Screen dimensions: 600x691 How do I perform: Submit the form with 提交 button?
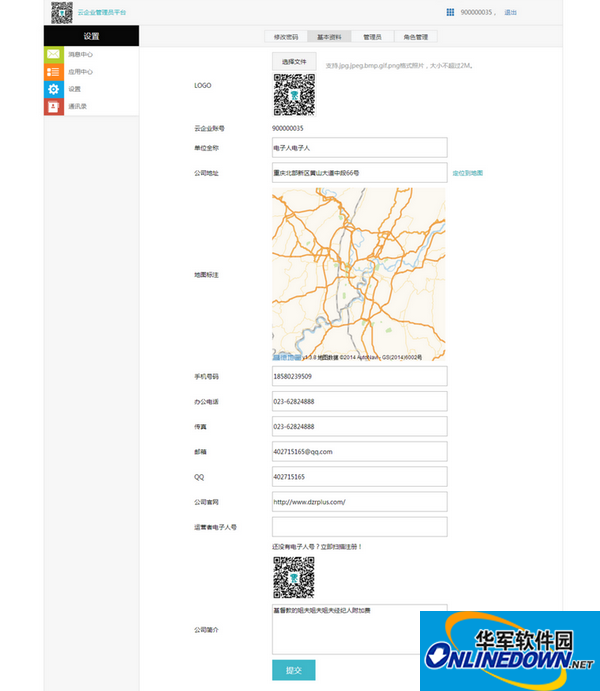(x=294, y=670)
